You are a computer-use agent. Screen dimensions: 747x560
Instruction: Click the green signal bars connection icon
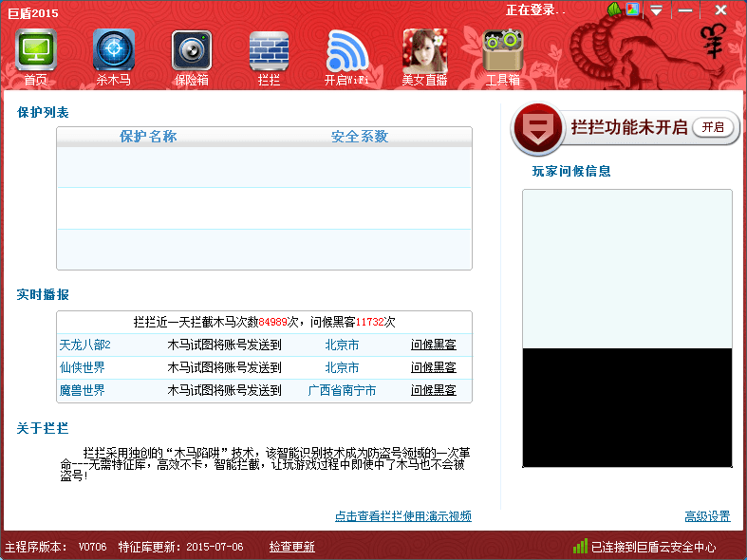pos(580,547)
